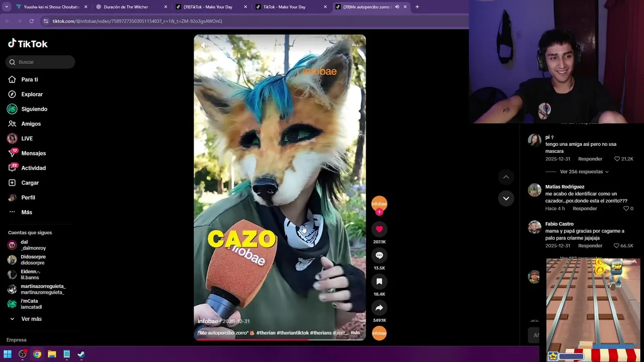The image size is (644, 362).
Task: Click the TikTok logo
Action: pos(28,44)
